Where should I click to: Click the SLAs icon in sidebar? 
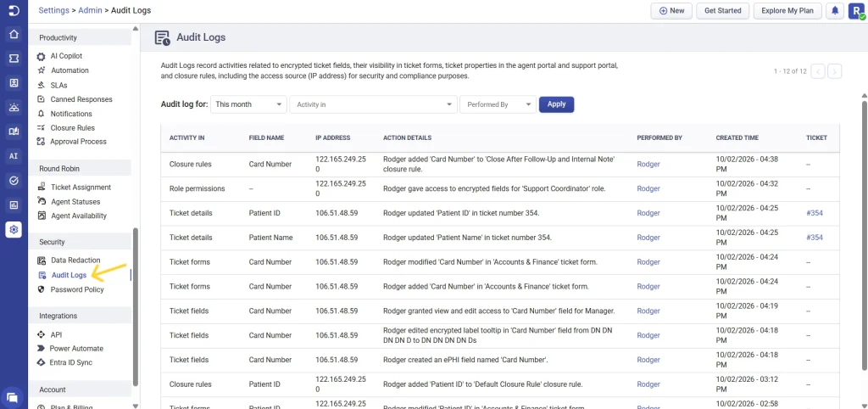[41, 86]
